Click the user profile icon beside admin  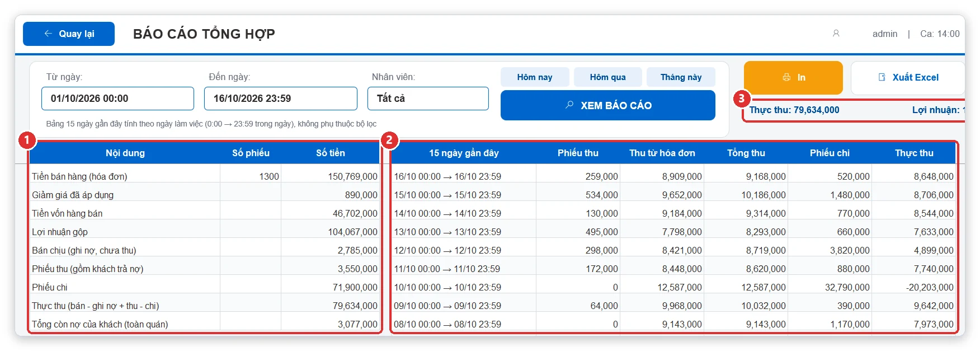click(836, 34)
